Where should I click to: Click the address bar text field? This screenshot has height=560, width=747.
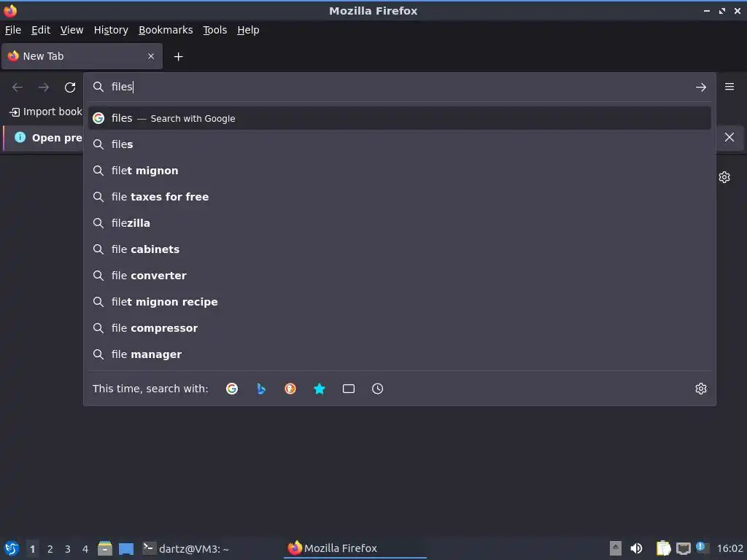coord(399,87)
